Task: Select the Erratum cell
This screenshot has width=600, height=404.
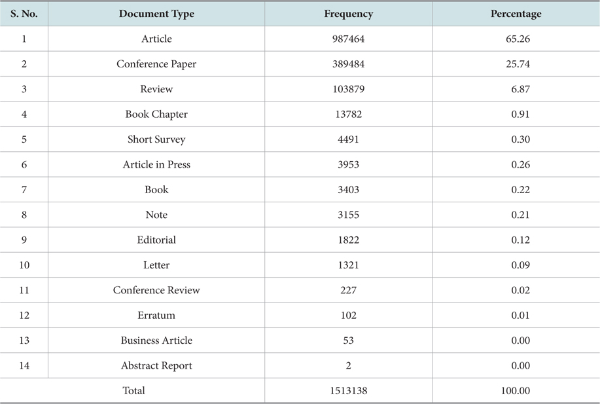Action: tap(156, 314)
